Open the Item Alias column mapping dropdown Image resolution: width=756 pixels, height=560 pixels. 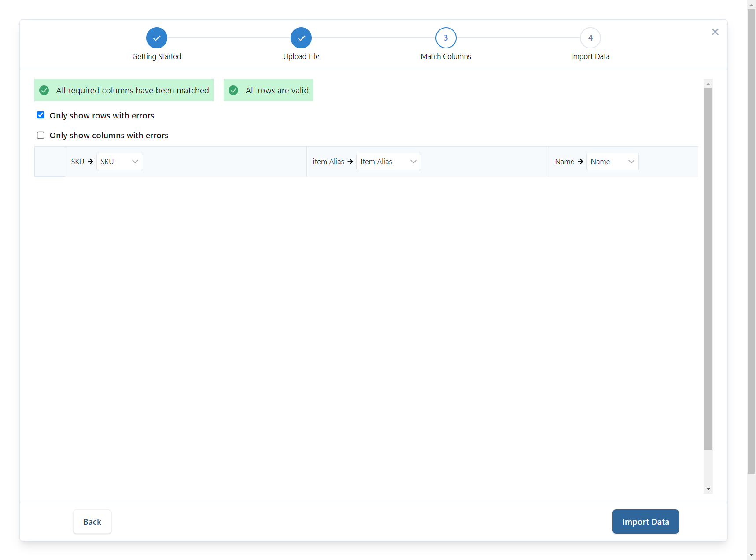[388, 162]
